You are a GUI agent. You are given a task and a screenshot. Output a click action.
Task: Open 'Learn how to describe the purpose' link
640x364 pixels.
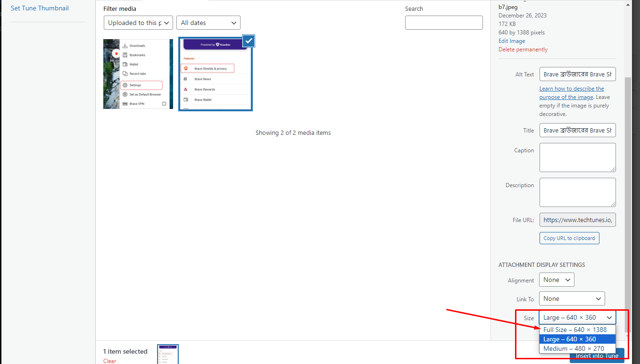(x=572, y=93)
